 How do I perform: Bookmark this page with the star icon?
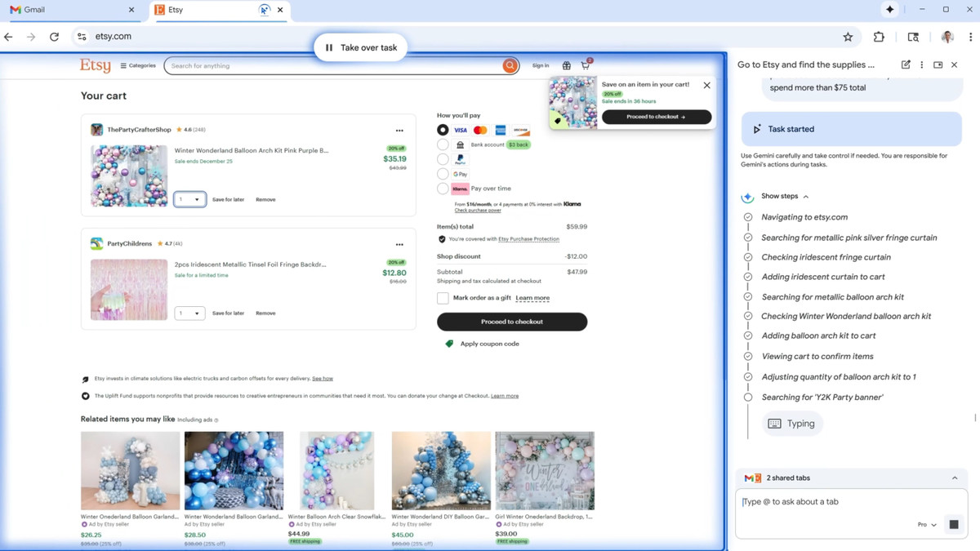pos(848,37)
